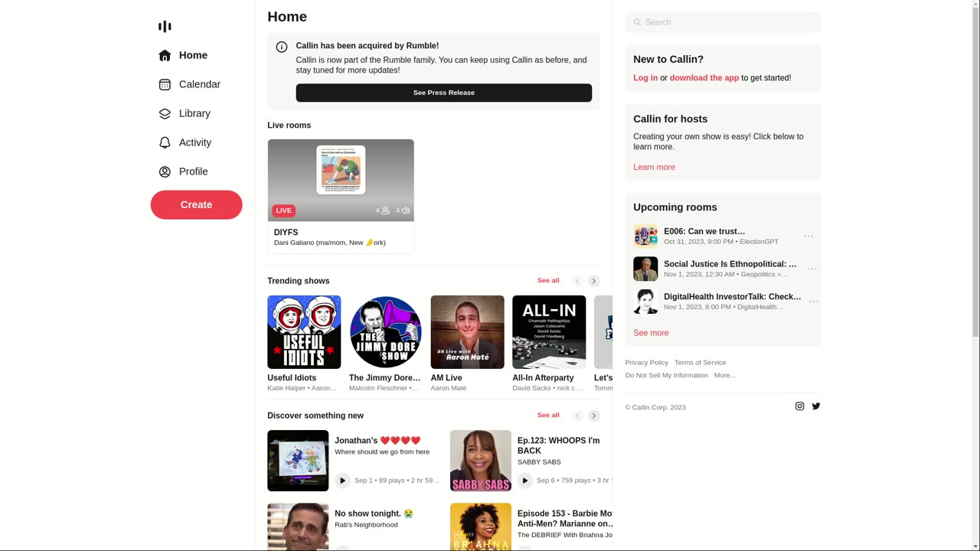Click No show tonight episode title
The image size is (980, 551).
374,514
